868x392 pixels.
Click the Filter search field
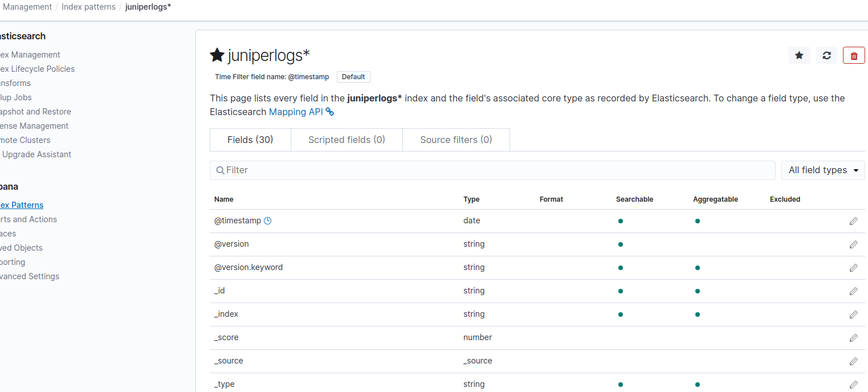tap(492, 170)
